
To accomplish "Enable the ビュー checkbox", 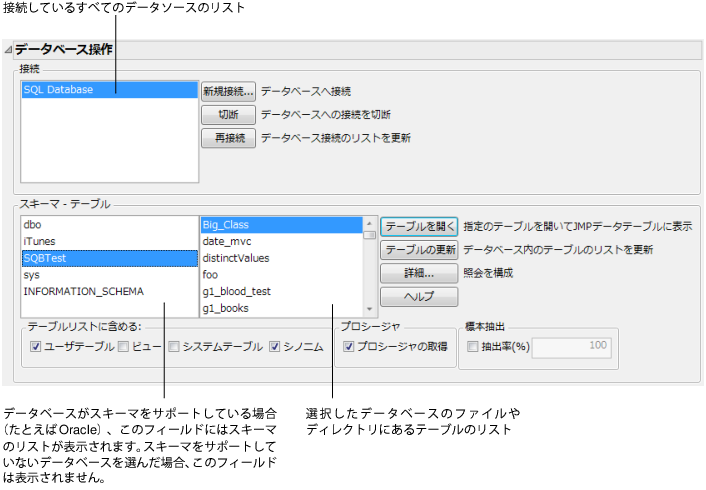I will 123,346.
